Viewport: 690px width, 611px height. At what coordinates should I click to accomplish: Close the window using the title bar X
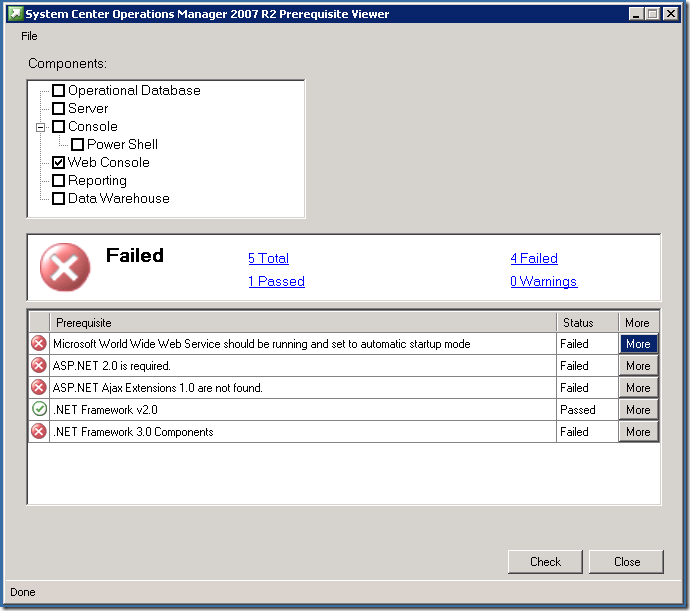click(x=671, y=14)
